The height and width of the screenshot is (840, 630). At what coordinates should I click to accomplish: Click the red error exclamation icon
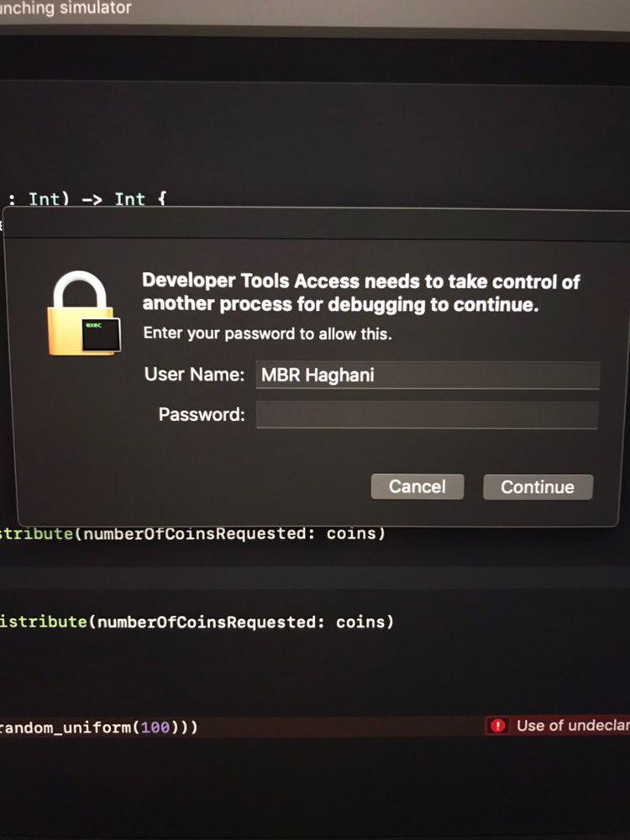point(497,726)
